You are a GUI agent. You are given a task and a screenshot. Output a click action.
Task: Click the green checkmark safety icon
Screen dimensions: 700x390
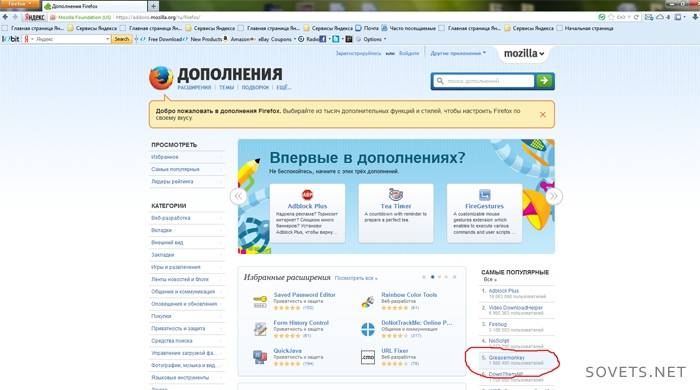coord(602,17)
